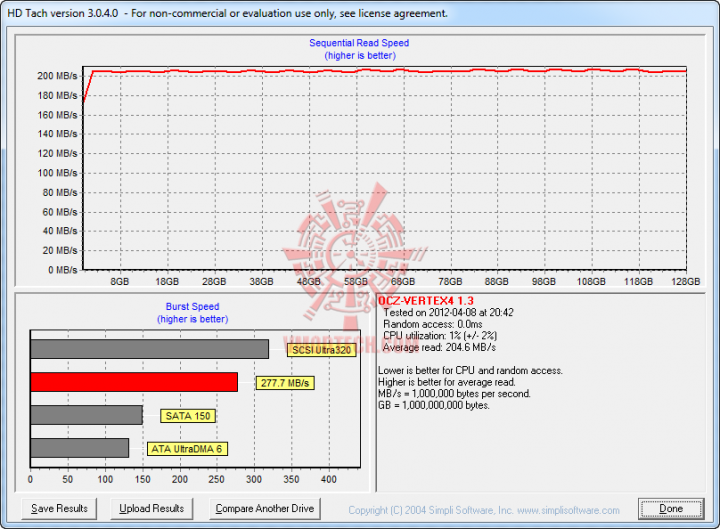The height and width of the screenshot is (529, 720).
Task: Select 'GB = 1,000,000,000 bytes.' line
Action: tap(434, 405)
